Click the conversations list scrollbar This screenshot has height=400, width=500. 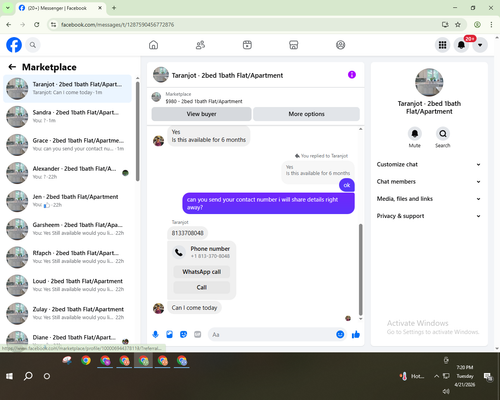[x=138, y=131]
